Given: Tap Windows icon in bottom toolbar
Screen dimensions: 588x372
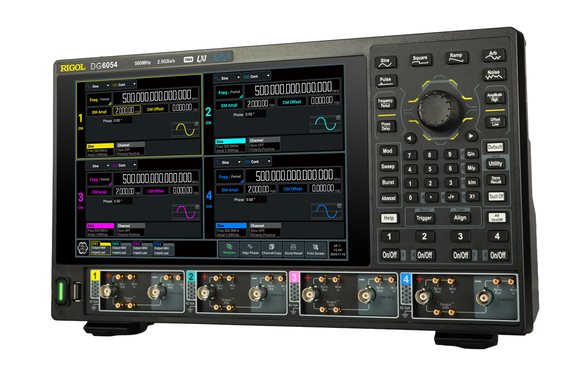Looking at the screenshot, I should [229, 249].
